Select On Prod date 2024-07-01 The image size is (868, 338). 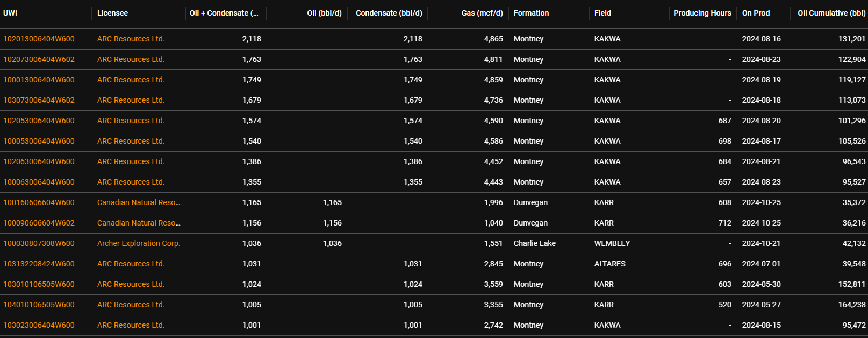click(762, 264)
